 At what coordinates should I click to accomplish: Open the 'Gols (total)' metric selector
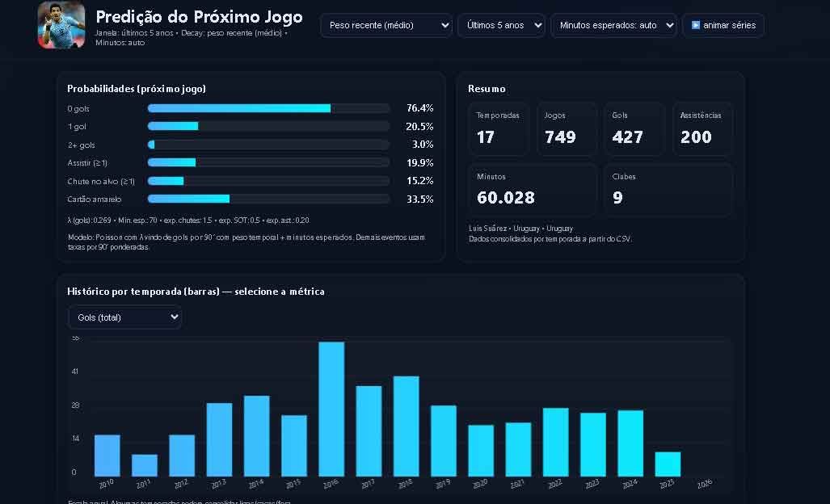(125, 317)
